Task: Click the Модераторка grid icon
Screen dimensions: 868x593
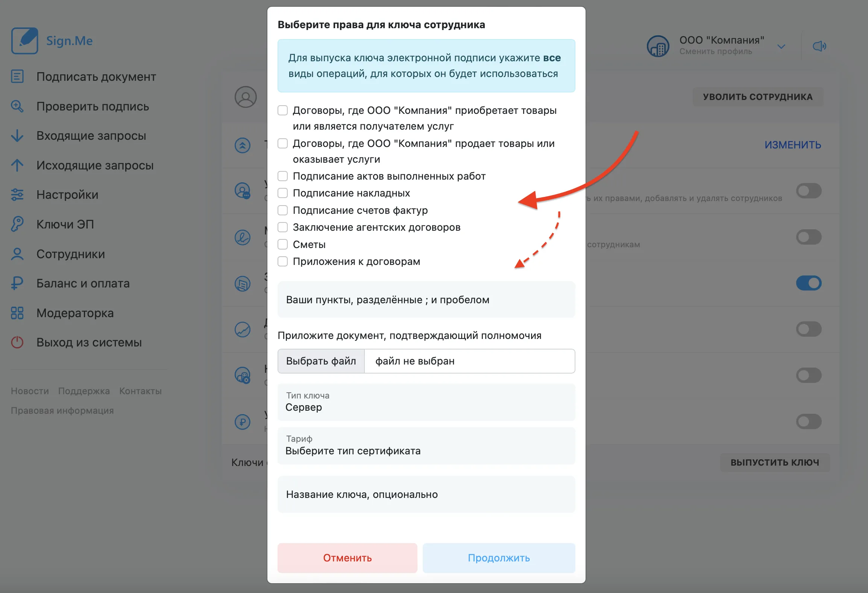Action: [x=17, y=313]
